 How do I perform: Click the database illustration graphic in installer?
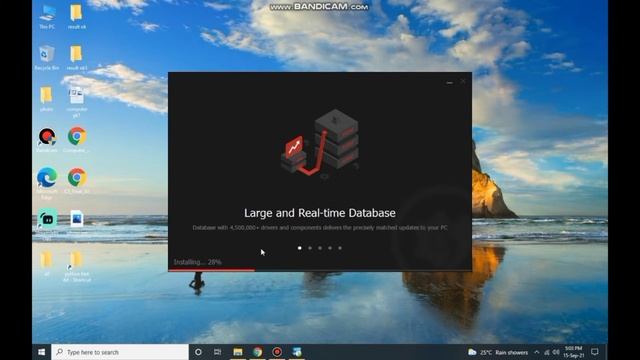click(x=320, y=143)
